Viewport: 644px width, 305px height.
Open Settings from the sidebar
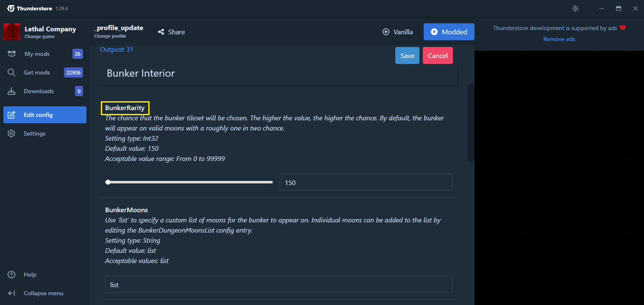[45, 133]
